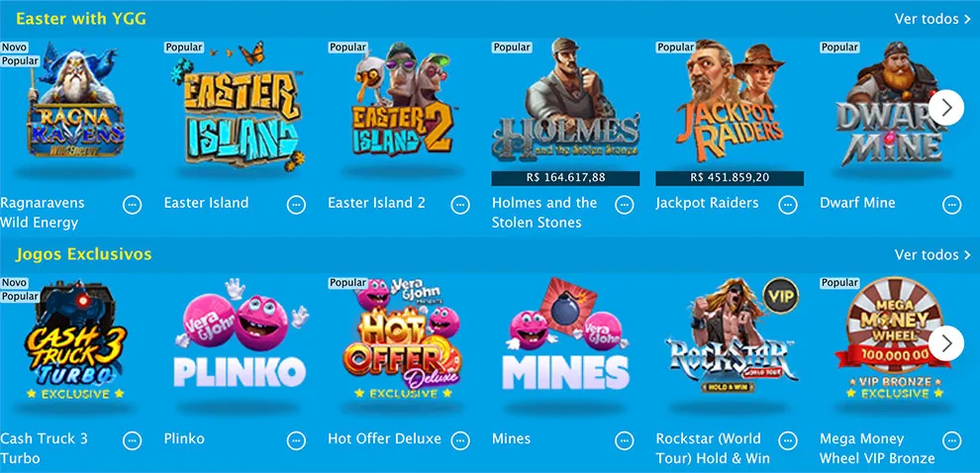Click Ver todos for Jogos Exclusivos
The width and height of the screenshot is (980, 473).
[x=932, y=255]
